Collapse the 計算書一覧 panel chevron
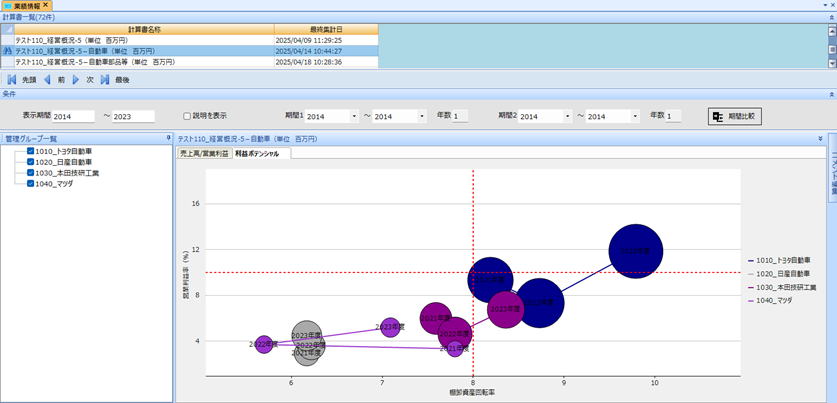The image size is (837, 403). (x=831, y=17)
